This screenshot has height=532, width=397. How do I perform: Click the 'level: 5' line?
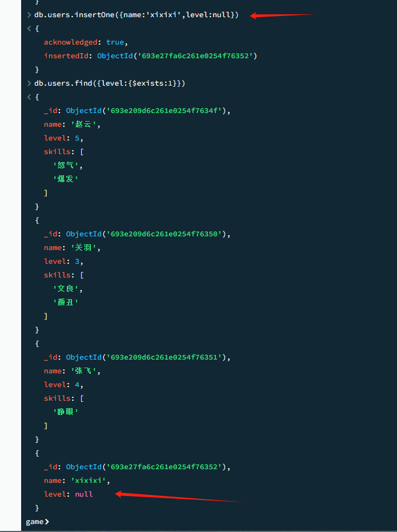click(x=63, y=138)
